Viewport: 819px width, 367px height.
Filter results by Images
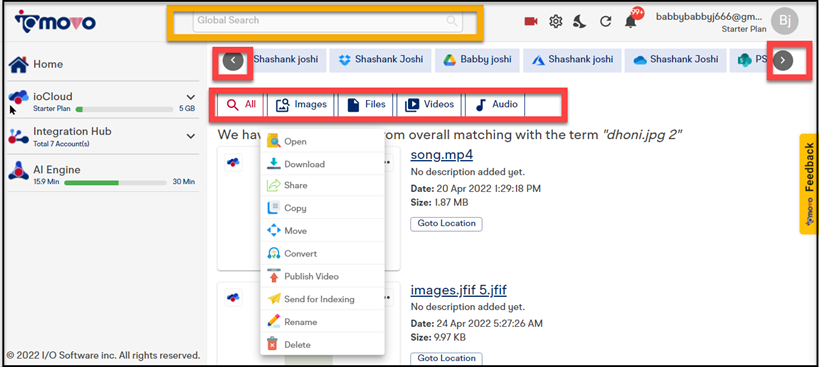pos(301,105)
